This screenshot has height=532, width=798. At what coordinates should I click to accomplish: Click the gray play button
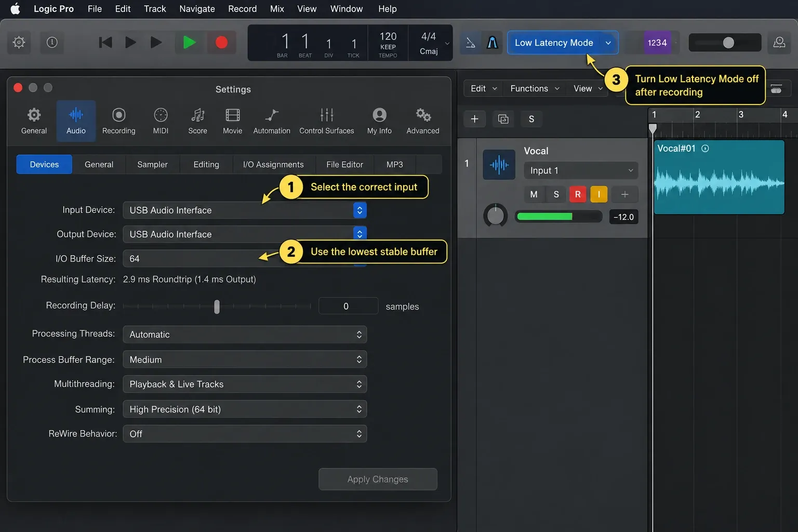click(156, 43)
